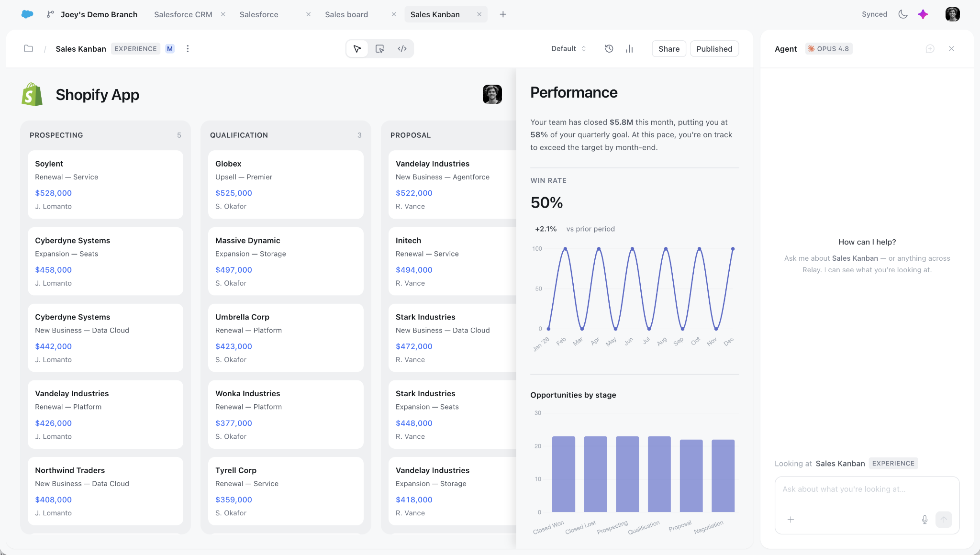Image resolution: width=980 pixels, height=555 pixels.
Task: Click the $418,000 Vandelay Industries amount
Action: click(414, 500)
